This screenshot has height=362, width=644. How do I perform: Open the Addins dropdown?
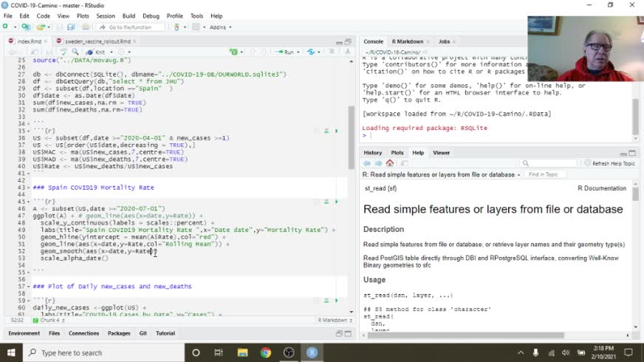pos(220,27)
